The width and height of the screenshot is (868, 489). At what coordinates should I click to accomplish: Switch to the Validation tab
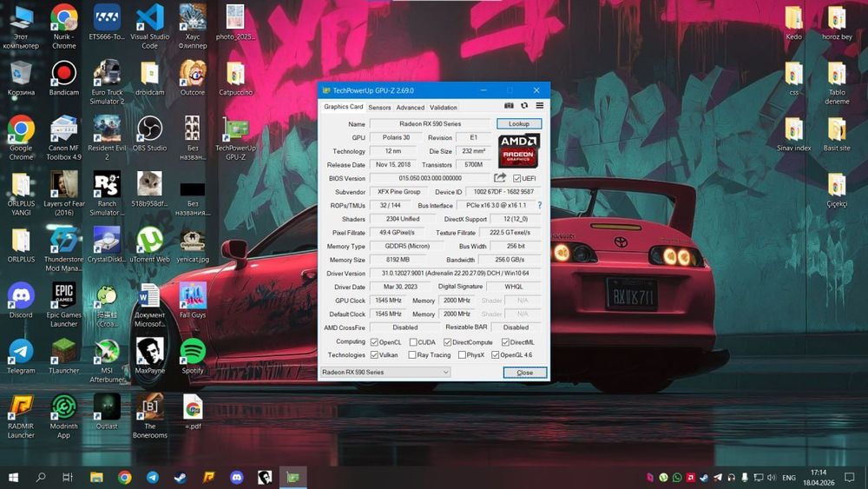point(444,108)
